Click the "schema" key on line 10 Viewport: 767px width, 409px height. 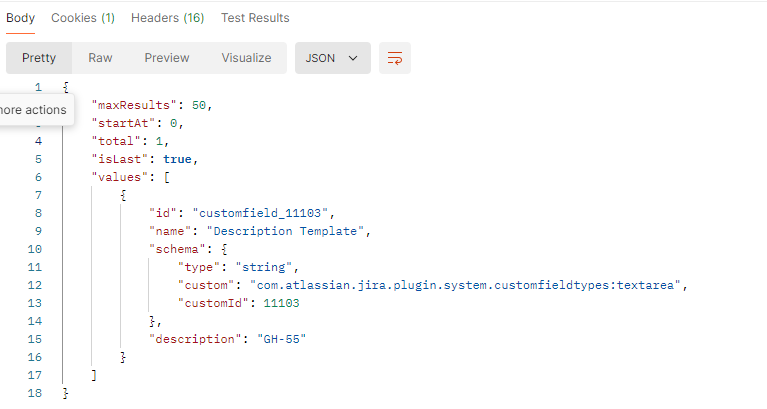[177, 250]
